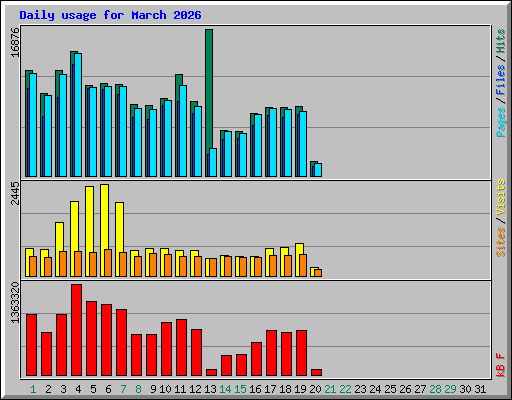Select day 25 on the x-axis
Screen dimensions: 512x400
point(390,389)
